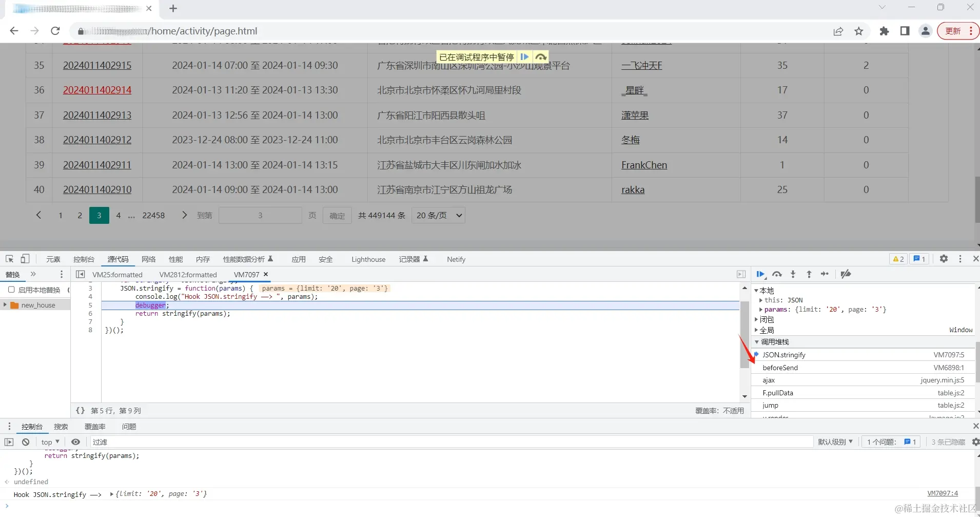Resume from the paused-in-debugger overlay

tap(524, 57)
